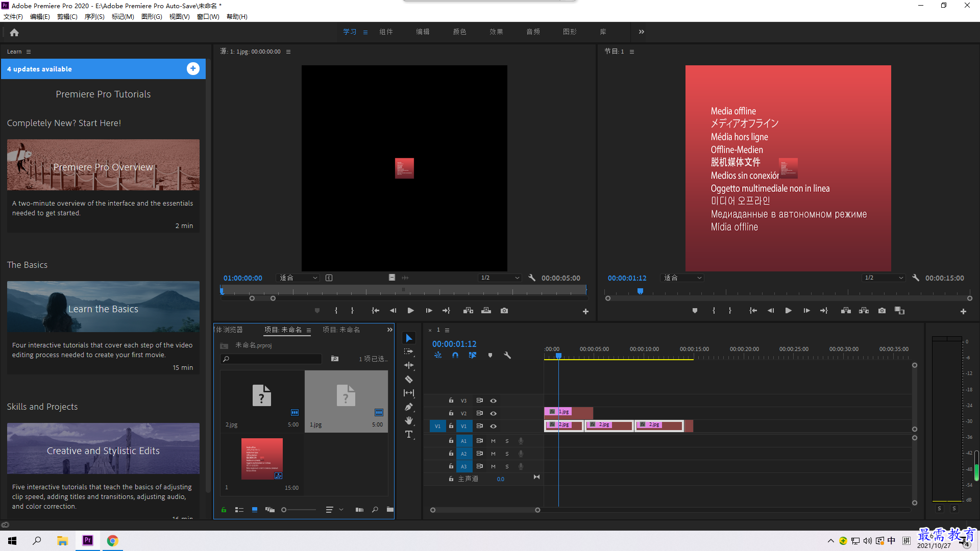Click Export Frame camera in Program monitor

click(882, 311)
